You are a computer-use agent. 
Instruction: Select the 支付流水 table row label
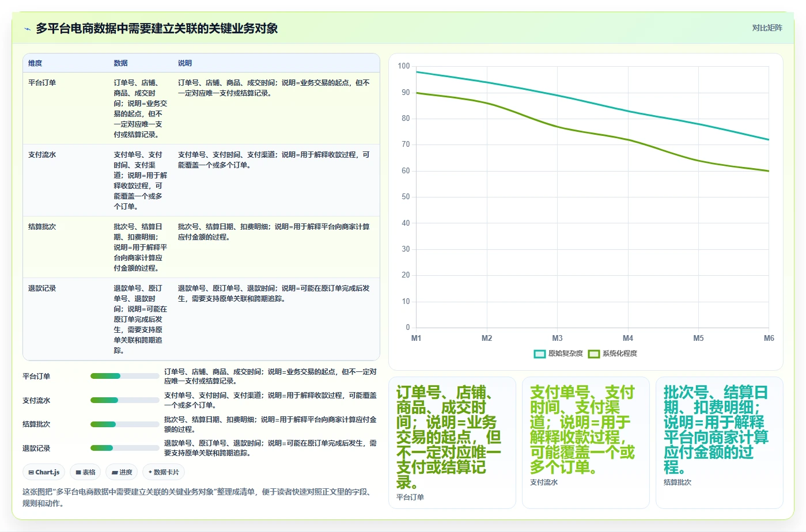[42, 155]
